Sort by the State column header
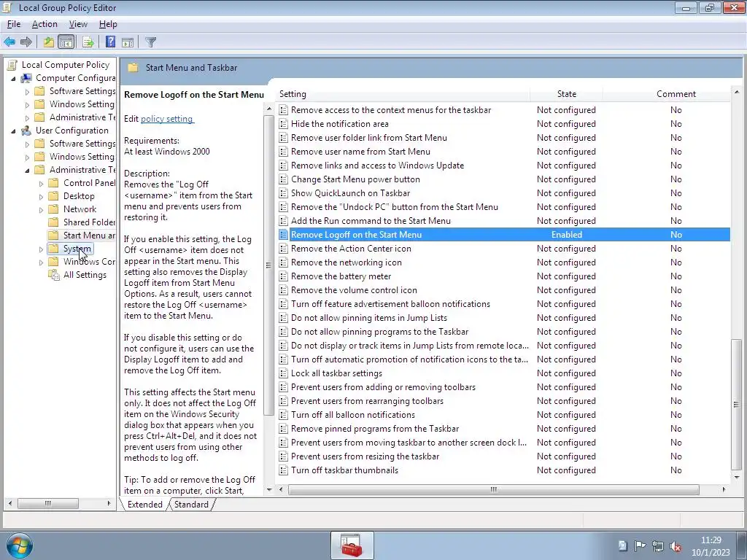Image resolution: width=747 pixels, height=560 pixels. pyautogui.click(x=566, y=94)
